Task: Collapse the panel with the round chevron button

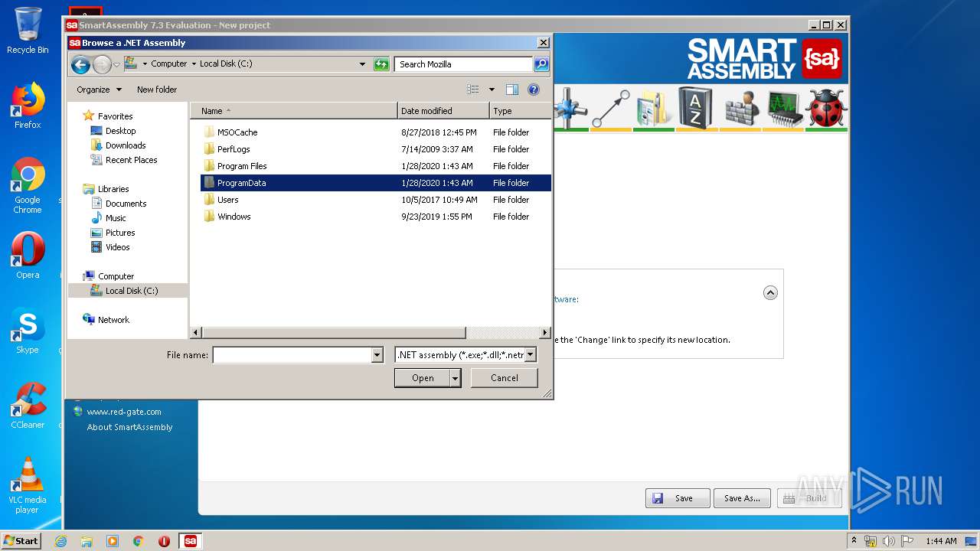Action: pos(770,292)
